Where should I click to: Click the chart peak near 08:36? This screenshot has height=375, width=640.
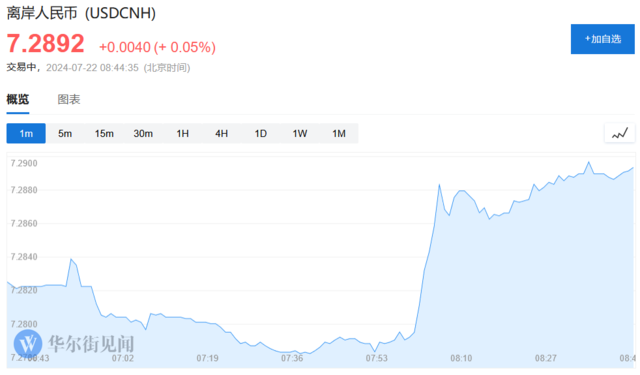(x=589, y=162)
